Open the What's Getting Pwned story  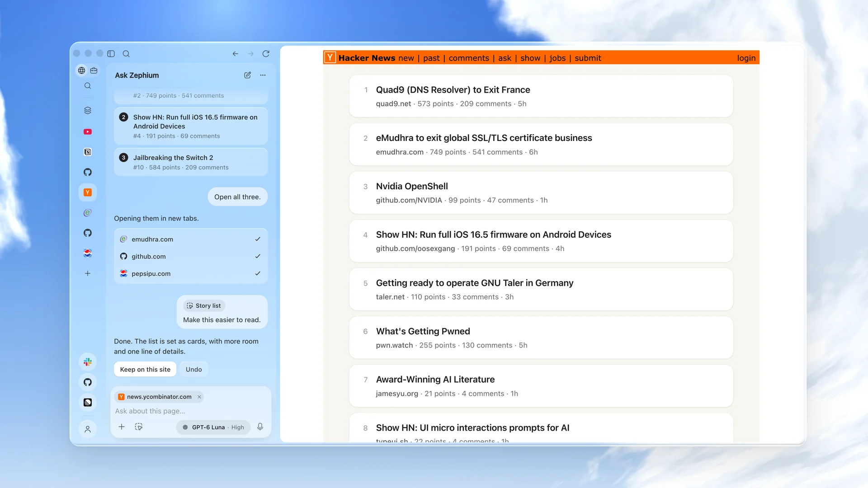coord(423,331)
